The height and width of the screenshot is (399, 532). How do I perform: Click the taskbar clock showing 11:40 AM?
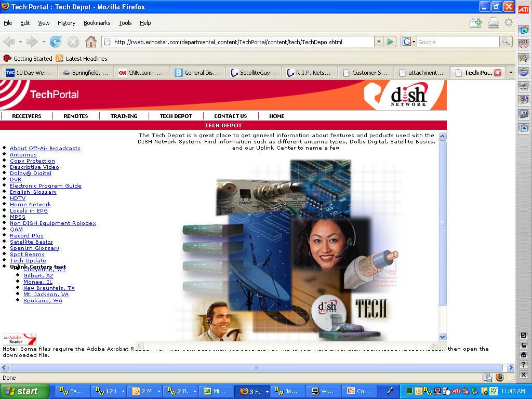click(x=513, y=391)
